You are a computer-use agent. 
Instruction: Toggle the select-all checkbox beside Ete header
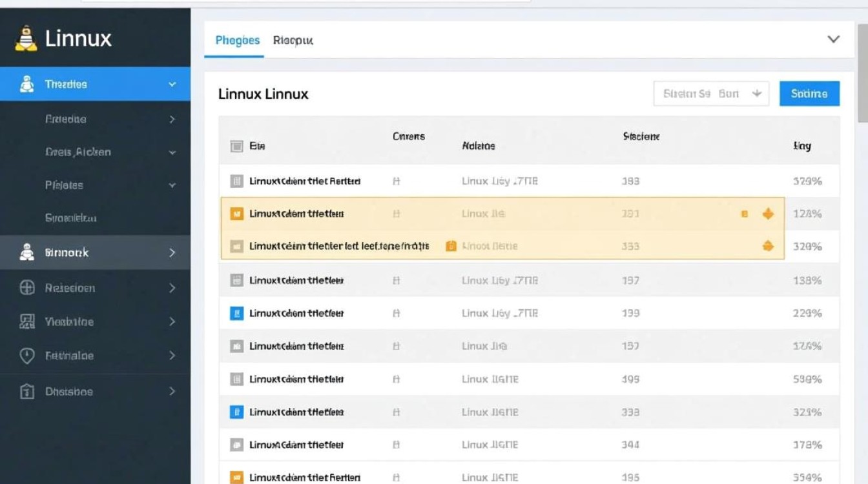236,146
